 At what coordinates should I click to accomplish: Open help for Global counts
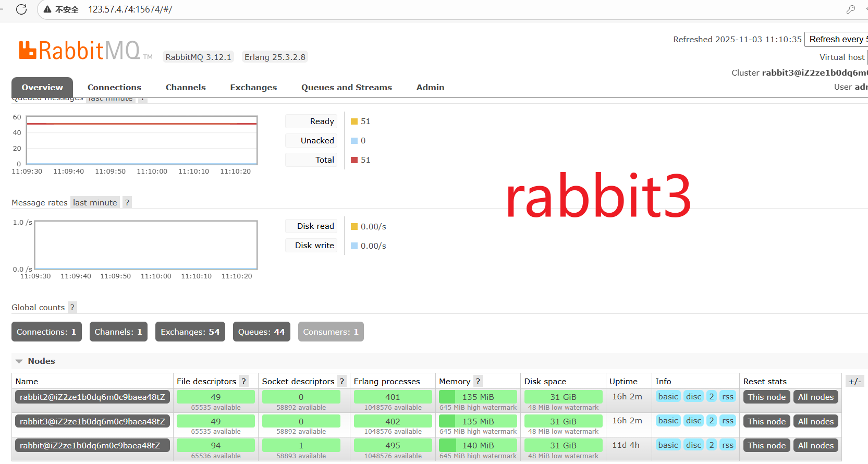(x=72, y=307)
